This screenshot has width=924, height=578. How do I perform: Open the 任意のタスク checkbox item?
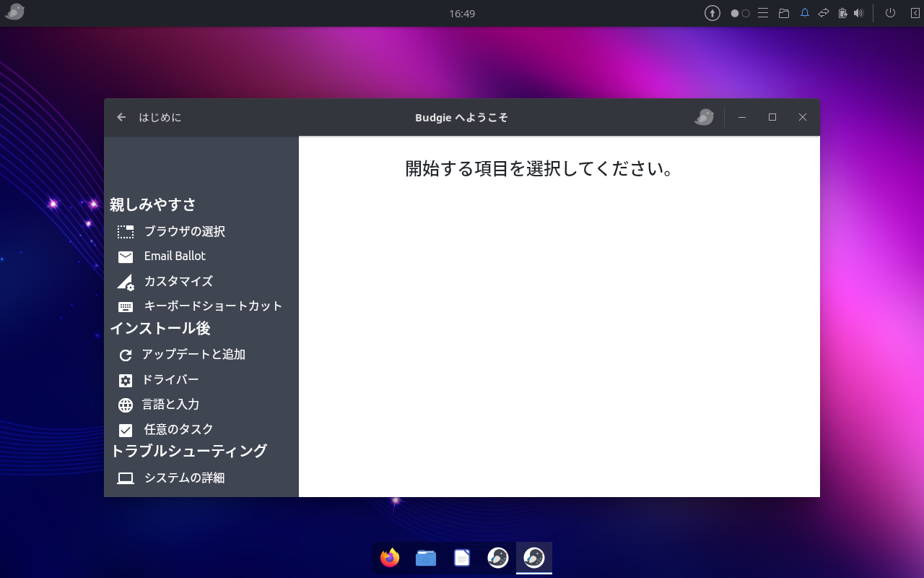[x=177, y=428]
